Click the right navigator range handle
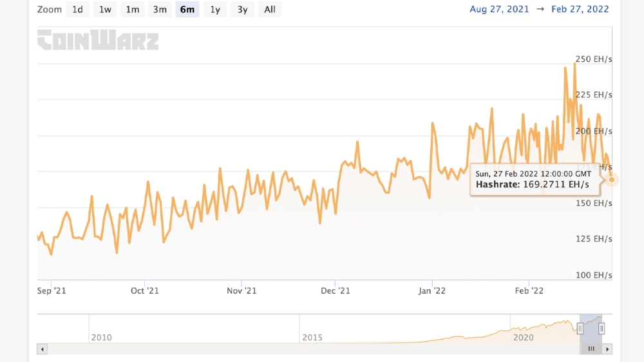 (x=601, y=329)
